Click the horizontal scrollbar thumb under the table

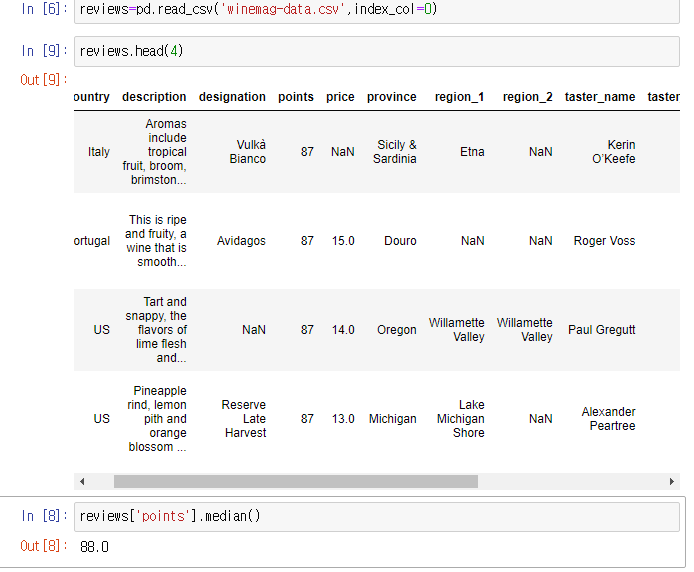point(296,481)
